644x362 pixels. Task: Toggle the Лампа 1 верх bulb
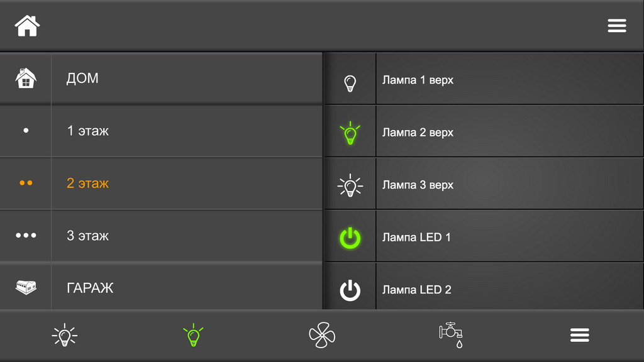pos(350,84)
